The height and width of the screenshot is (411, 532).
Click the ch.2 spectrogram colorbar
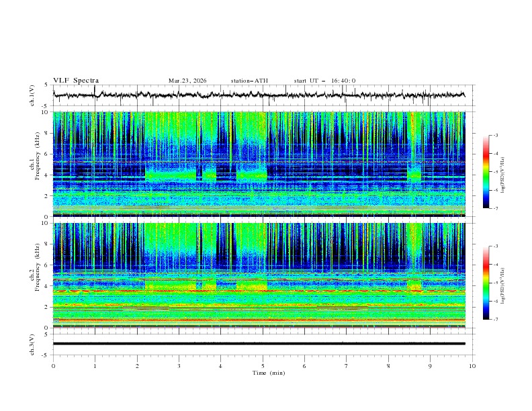point(486,283)
